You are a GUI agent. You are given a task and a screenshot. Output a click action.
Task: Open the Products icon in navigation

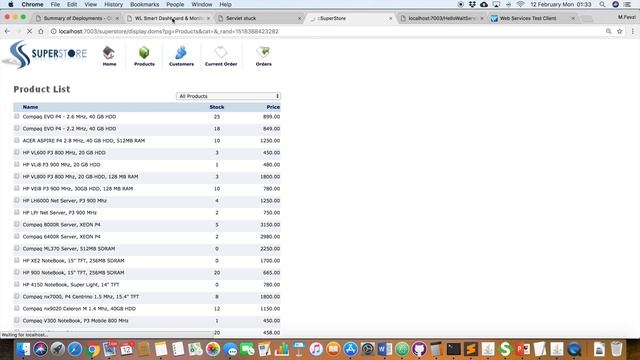[x=144, y=53]
